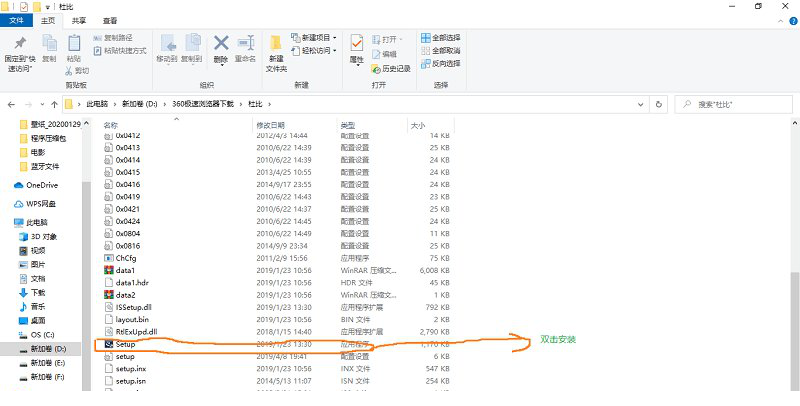
Task: Select the Cut (剪切) scissors icon
Action: point(70,70)
